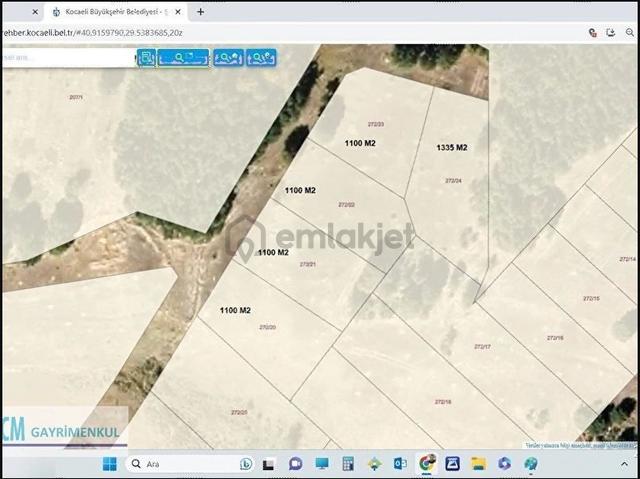This screenshot has width=640, height=479.
Task: Click 1100 M2 label on parcel 272/23
Action: (360, 143)
